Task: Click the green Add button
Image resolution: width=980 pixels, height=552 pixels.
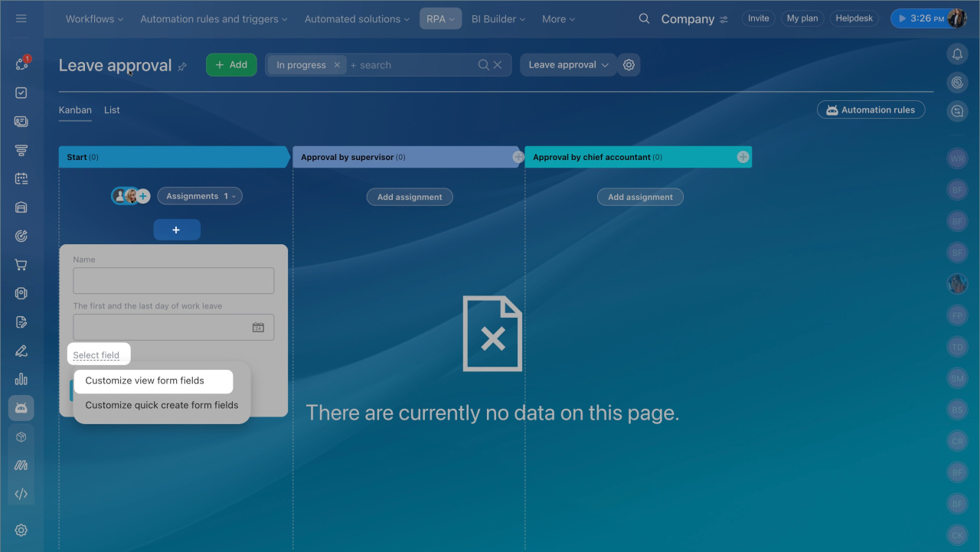Action: pyautogui.click(x=231, y=65)
